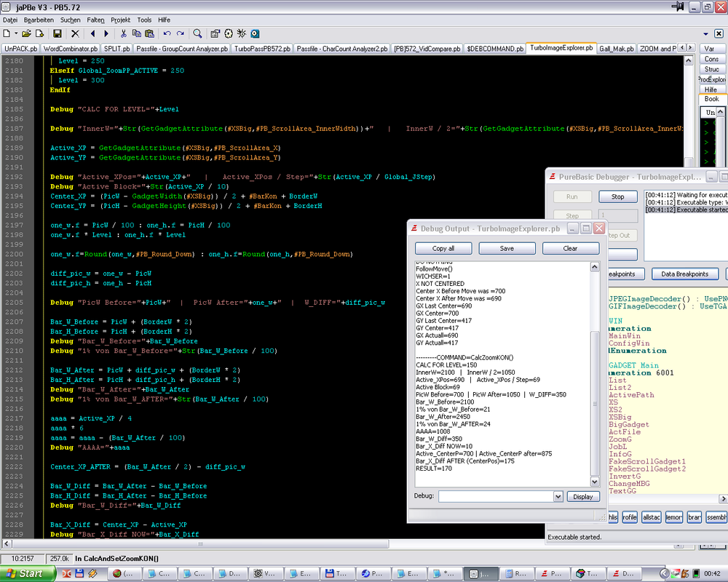The height and width of the screenshot is (582, 728).
Task: Click the navigate back blue arrow icon
Action: pyautogui.click(x=92, y=33)
